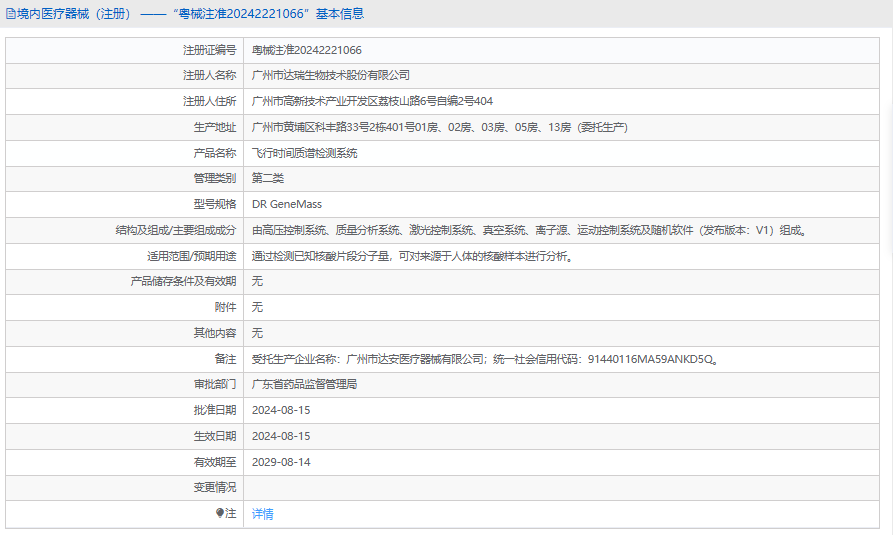Click the 变更情况 row label
The image size is (893, 535).
(x=215, y=488)
